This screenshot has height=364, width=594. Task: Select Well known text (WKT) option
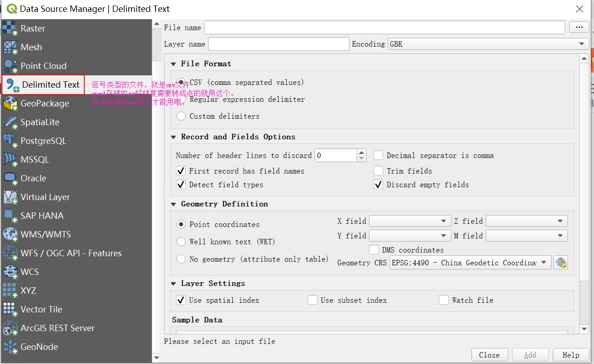pyautogui.click(x=182, y=242)
